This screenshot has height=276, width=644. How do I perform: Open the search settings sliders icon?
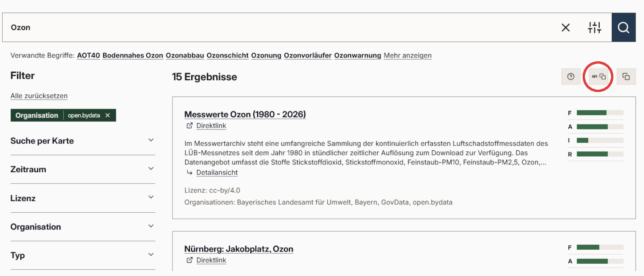tap(595, 28)
